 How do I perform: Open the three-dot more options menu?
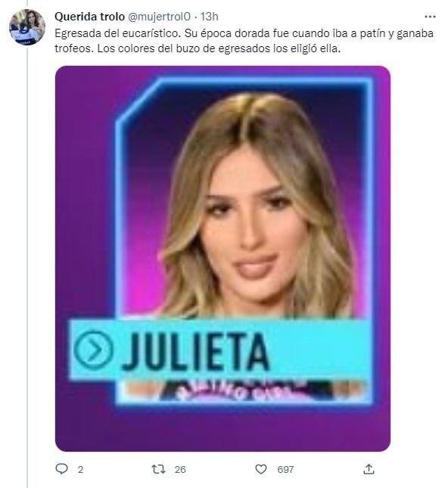[x=430, y=17]
